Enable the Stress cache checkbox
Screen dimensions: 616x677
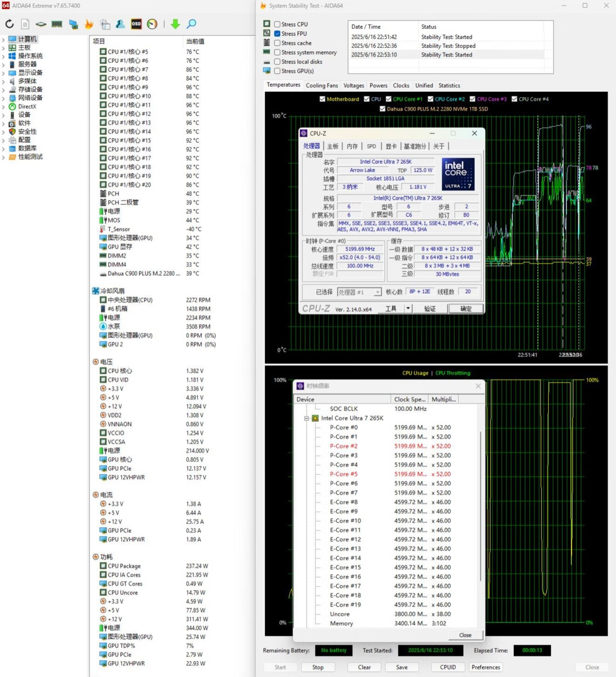[277, 43]
